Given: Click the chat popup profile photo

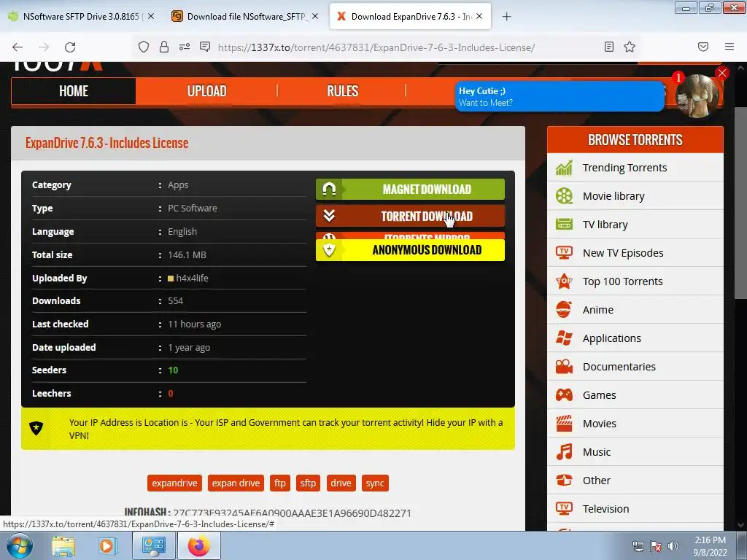Looking at the screenshot, I should pos(697,96).
